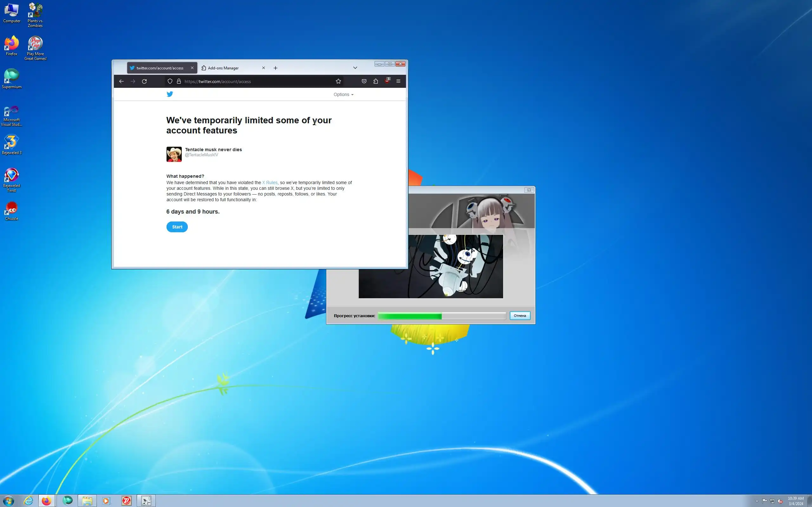The width and height of the screenshot is (812, 507).
Task: Open the Save to Pocket icon
Action: [364, 81]
